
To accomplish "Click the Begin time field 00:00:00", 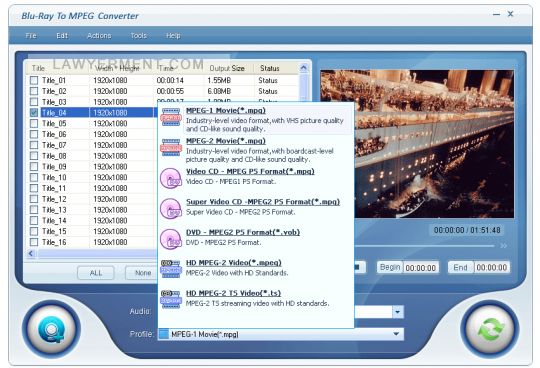I will click(420, 267).
